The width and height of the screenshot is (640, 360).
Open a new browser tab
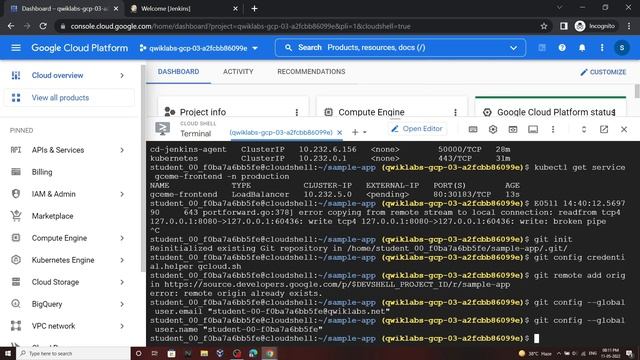[x=254, y=9]
